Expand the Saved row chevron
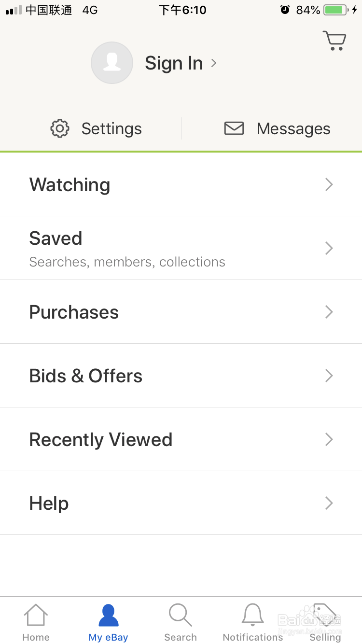Screen dimensions: 362x644 pyautogui.click(x=329, y=248)
